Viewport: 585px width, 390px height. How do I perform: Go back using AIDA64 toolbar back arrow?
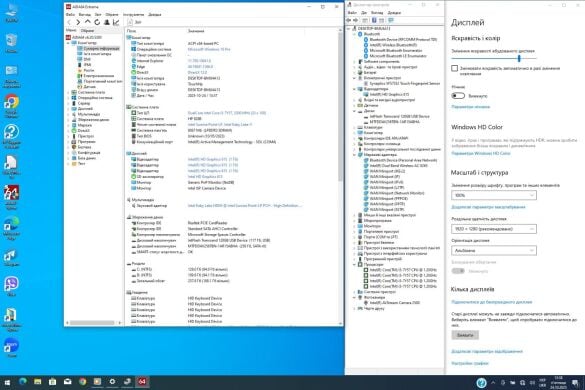tap(69, 23)
